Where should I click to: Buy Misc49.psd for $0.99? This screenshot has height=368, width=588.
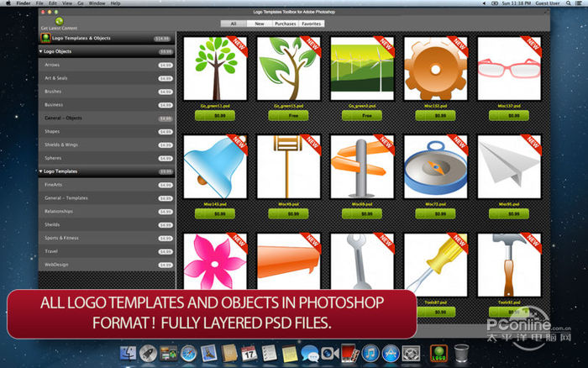(x=289, y=213)
